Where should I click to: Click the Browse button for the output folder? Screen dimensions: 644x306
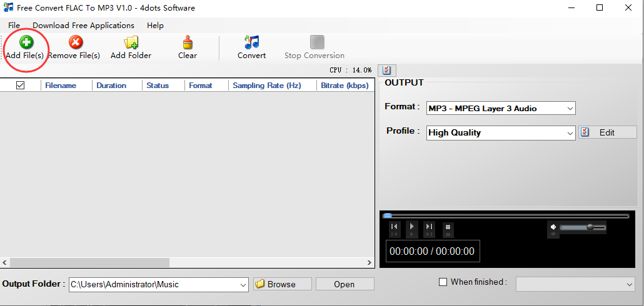point(282,284)
